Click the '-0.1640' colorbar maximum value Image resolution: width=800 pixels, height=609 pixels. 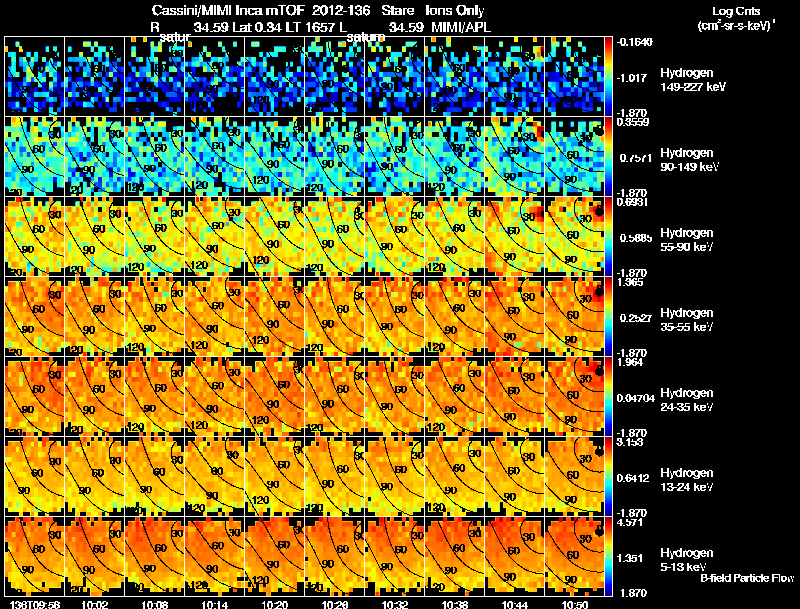point(634,42)
